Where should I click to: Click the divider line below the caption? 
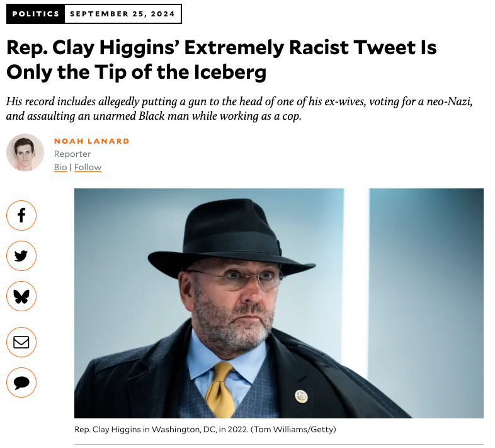(278, 444)
